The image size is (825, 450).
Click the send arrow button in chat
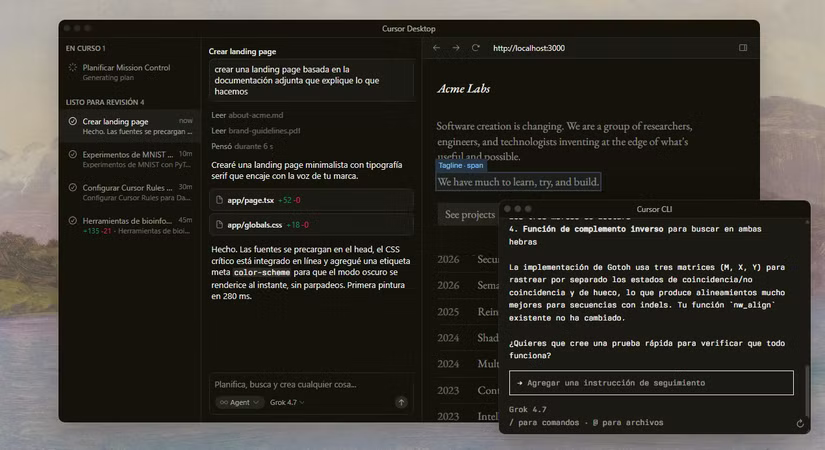[401, 402]
